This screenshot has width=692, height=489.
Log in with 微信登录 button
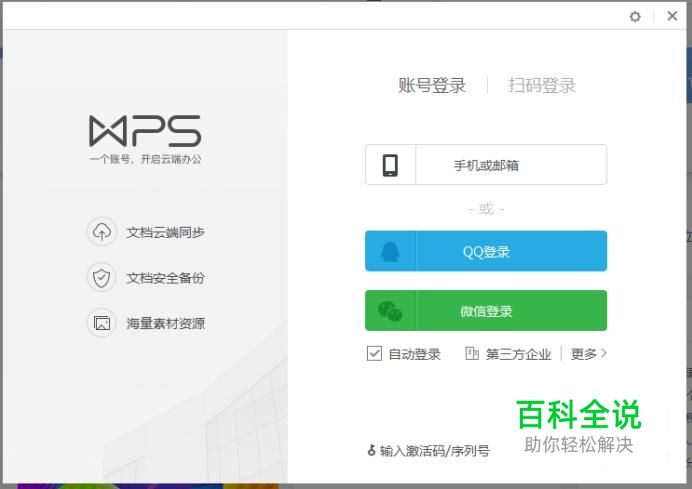coord(486,310)
